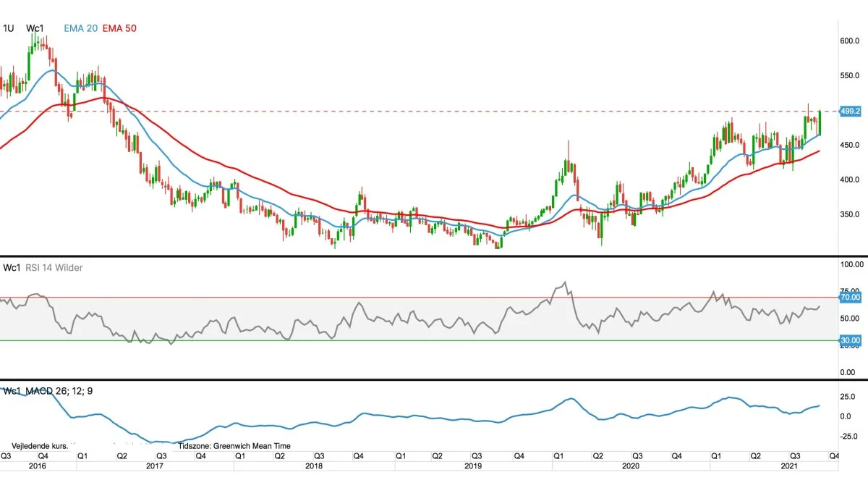The width and height of the screenshot is (868, 488).
Task: Click the divider between price and RSI panels
Action: (x=434, y=256)
